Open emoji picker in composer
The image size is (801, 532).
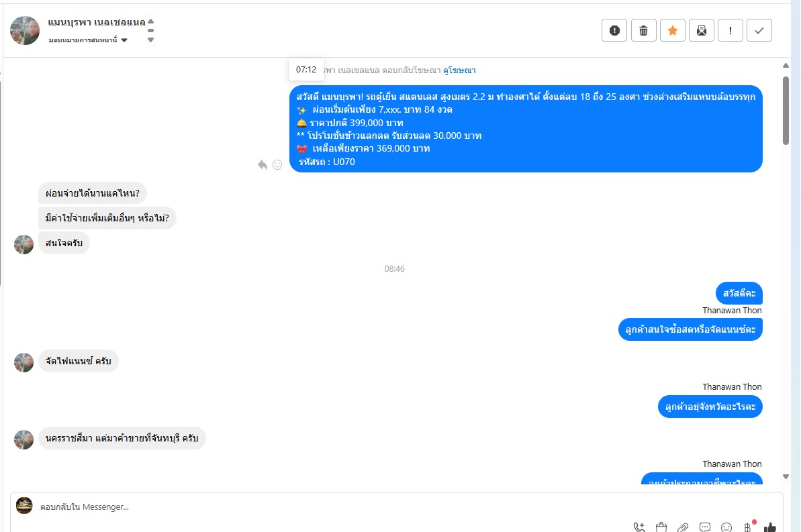pos(726,527)
